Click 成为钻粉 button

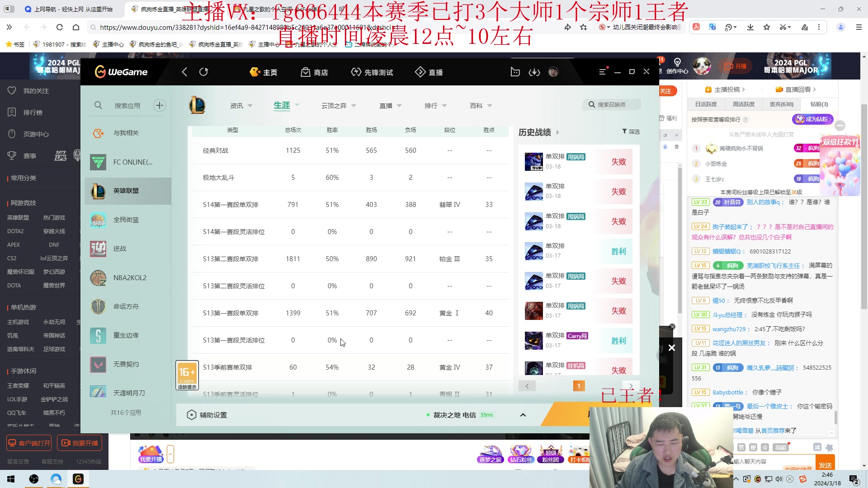click(813, 119)
